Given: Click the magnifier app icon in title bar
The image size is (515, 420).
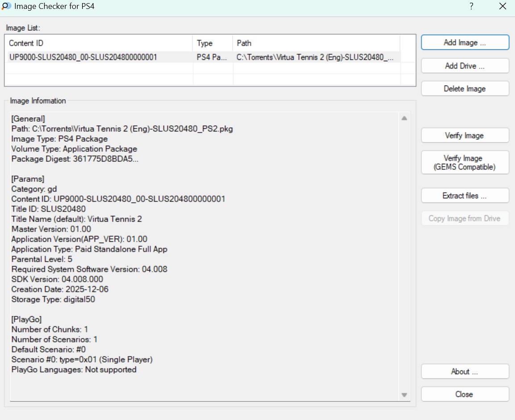Looking at the screenshot, I should pos(6,7).
